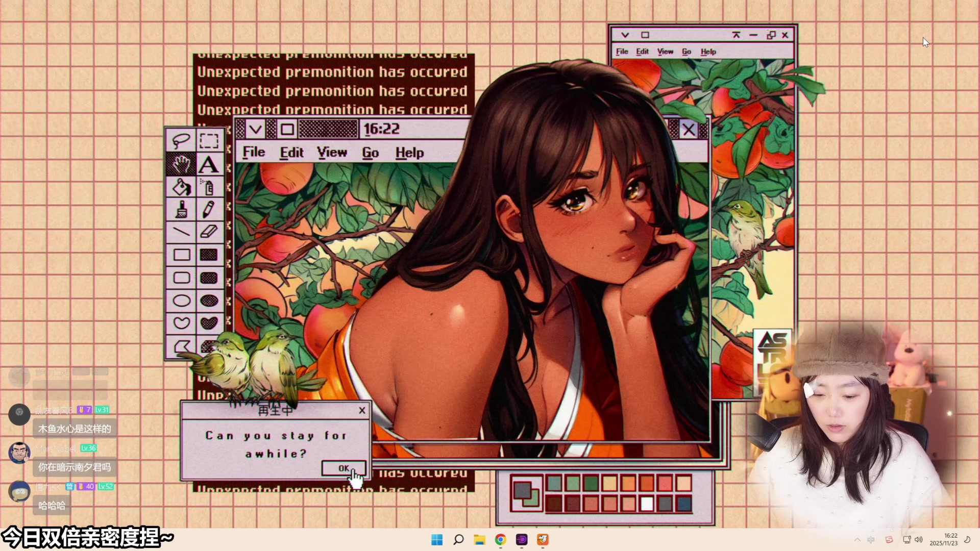Select the dashed rectangular Marquee tool

tap(208, 140)
